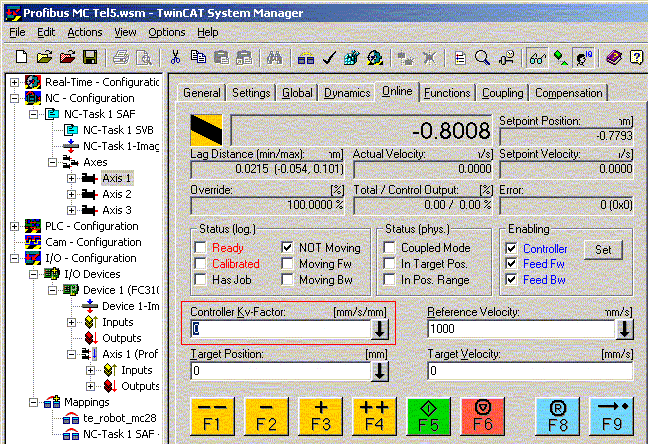This screenshot has width=648, height=444.
Task: Expand the PLC - Configuration tree node
Action: tap(14, 226)
